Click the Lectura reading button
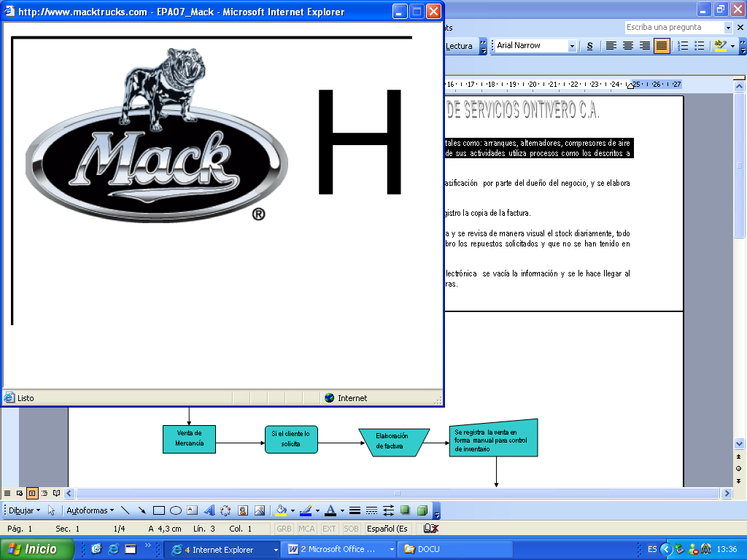 [x=460, y=46]
